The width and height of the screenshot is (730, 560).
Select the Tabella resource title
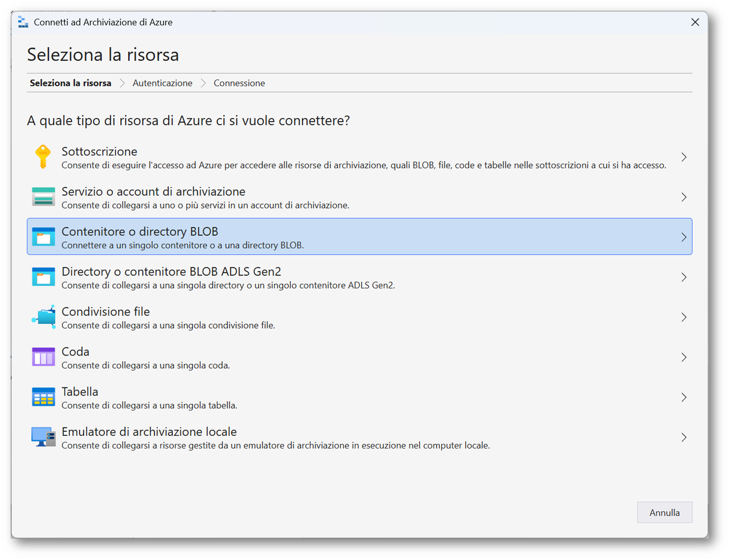[80, 392]
